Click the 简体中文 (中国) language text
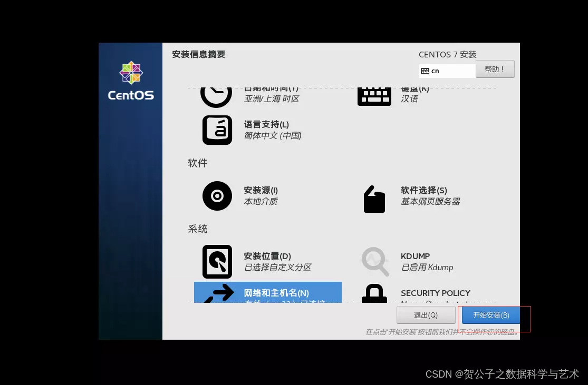Image resolution: width=588 pixels, height=385 pixels. [x=273, y=135]
